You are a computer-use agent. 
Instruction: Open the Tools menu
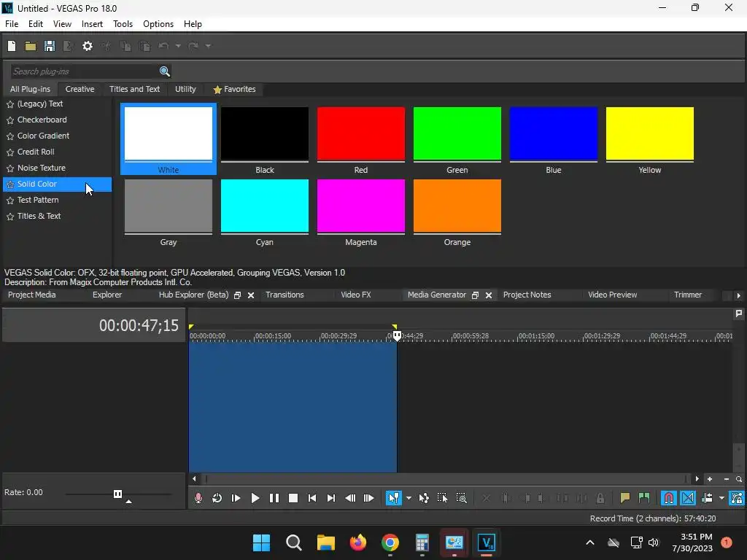pos(123,24)
